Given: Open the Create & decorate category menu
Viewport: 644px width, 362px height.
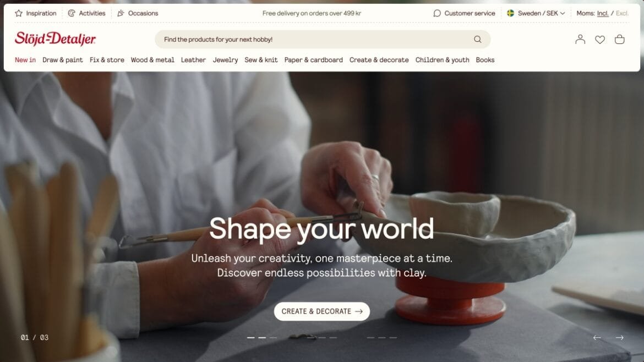Looking at the screenshot, I should pos(379,60).
